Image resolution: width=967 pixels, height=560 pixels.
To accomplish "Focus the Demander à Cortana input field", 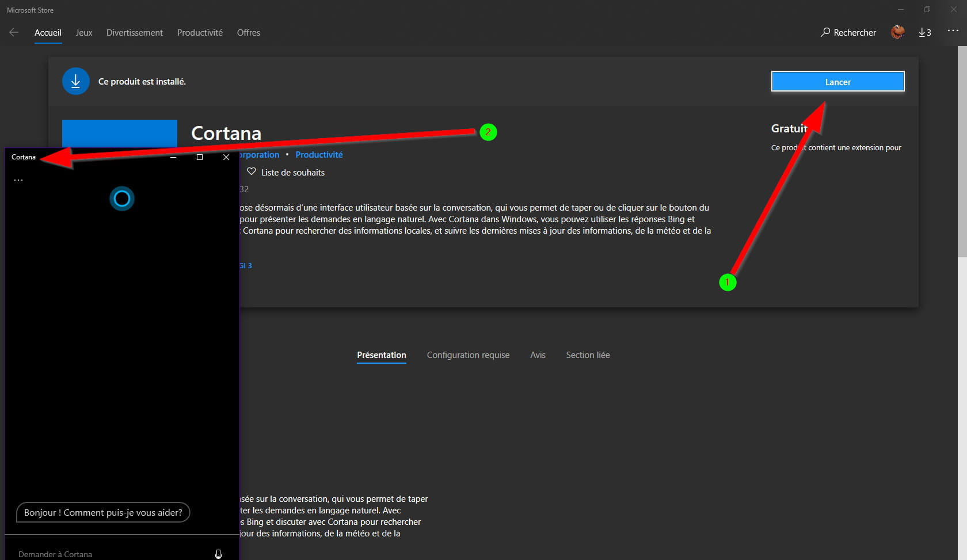I will [x=109, y=554].
